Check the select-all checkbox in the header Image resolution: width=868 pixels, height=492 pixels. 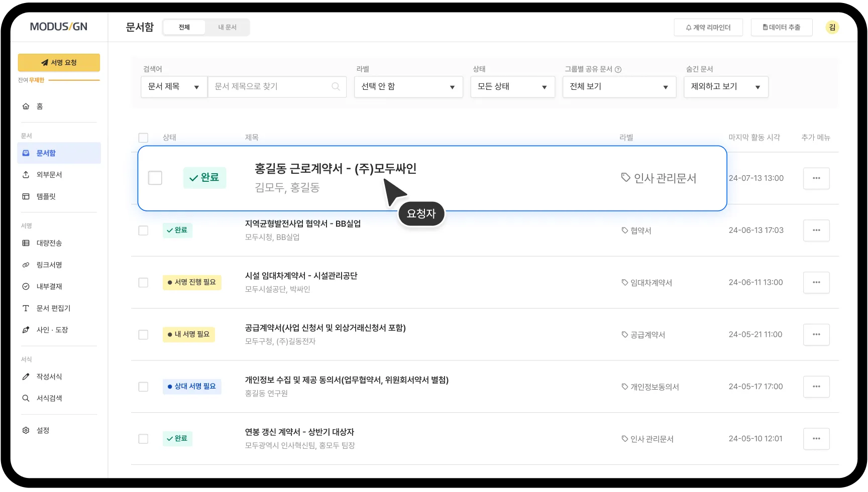pos(143,137)
